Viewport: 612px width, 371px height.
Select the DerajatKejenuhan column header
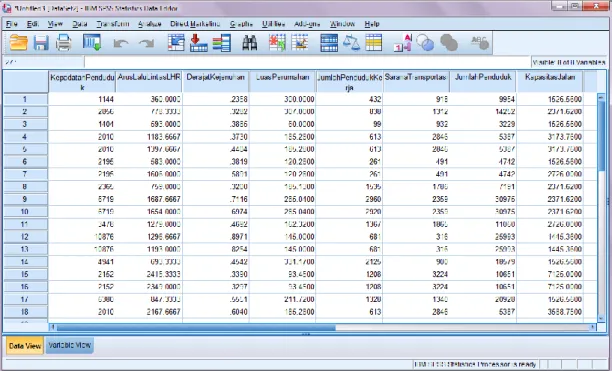[215, 82]
